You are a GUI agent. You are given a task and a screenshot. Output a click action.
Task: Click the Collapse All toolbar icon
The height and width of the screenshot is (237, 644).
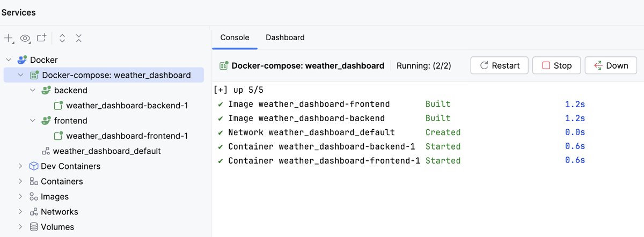tap(79, 38)
